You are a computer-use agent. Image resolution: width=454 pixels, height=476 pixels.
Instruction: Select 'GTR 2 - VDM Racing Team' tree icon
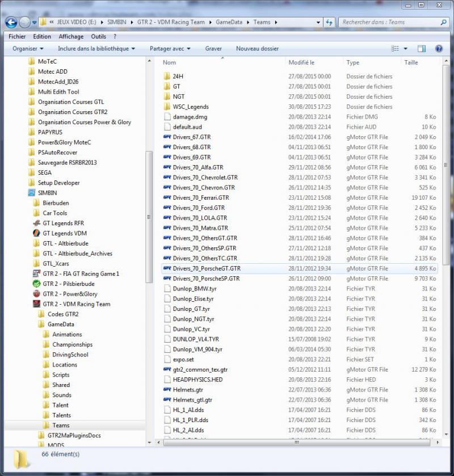pyautogui.click(x=36, y=304)
